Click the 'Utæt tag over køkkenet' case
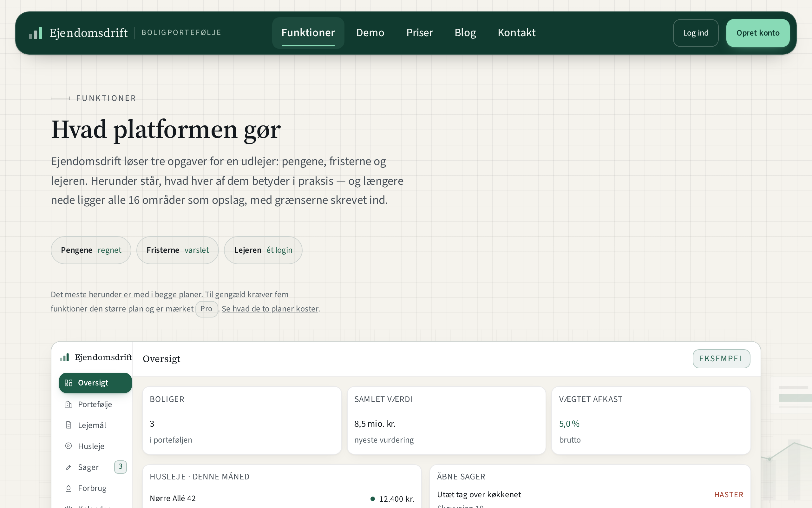812x508 pixels. point(479,495)
